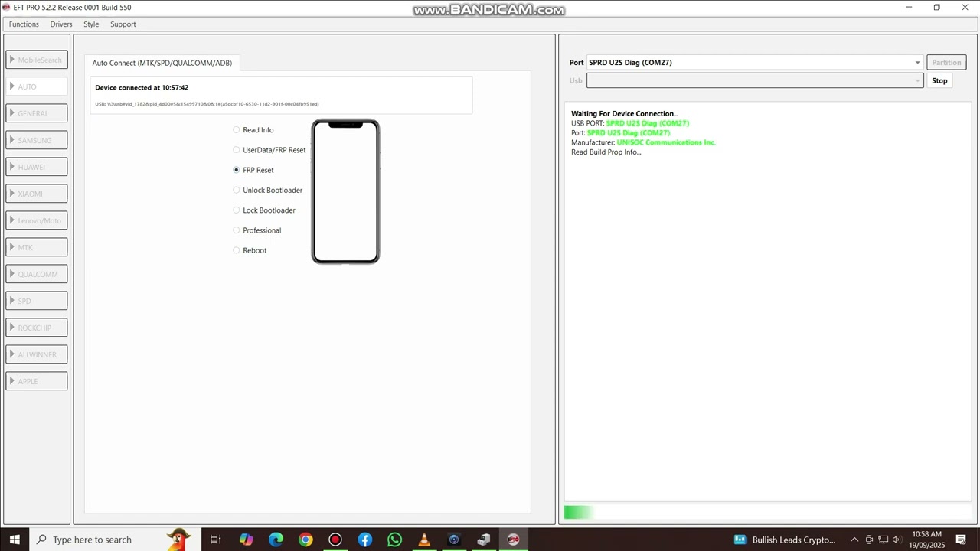Open VLC media player from the taskbar
This screenshot has height=551, width=980.
click(424, 540)
